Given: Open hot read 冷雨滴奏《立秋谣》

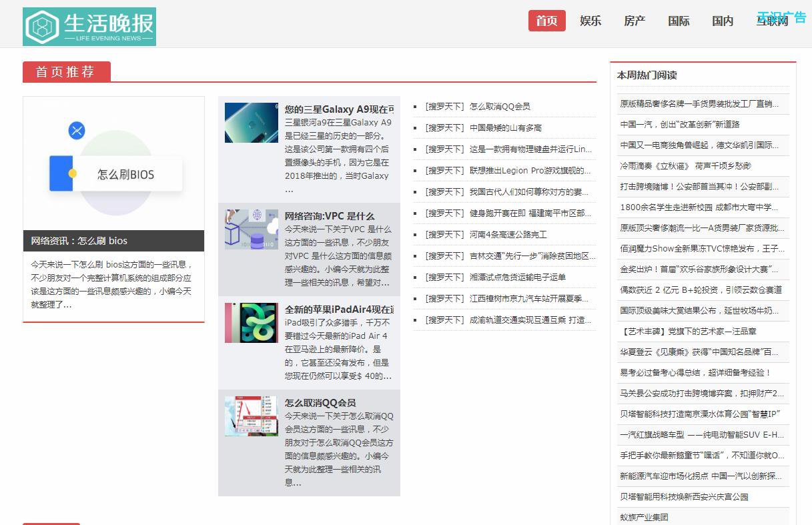Looking at the screenshot, I should 685,165.
